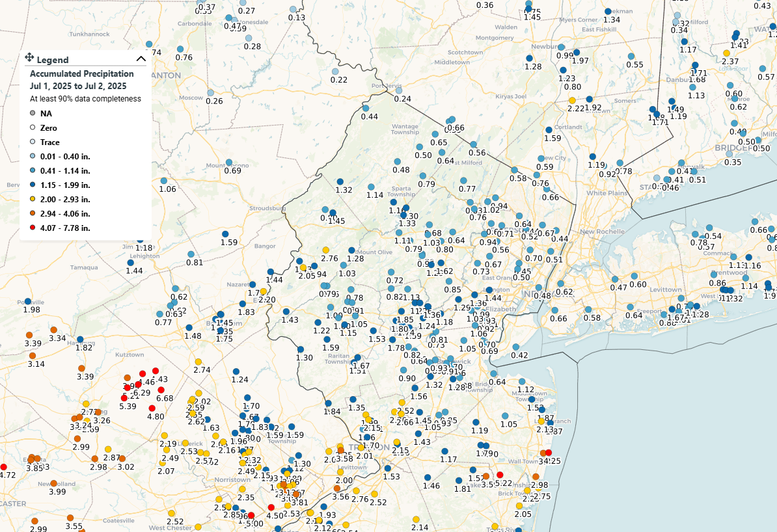The height and width of the screenshot is (532, 777).
Task: Choose the light blue station marker reading 0.22
Action: pyautogui.click(x=335, y=72)
